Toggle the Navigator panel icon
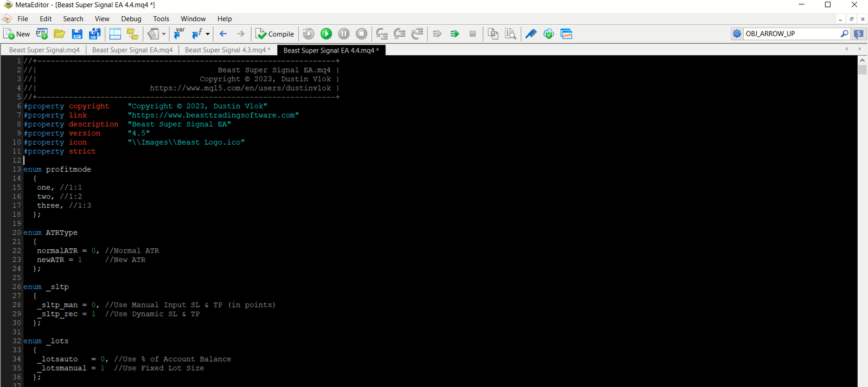 pyautogui.click(x=115, y=34)
